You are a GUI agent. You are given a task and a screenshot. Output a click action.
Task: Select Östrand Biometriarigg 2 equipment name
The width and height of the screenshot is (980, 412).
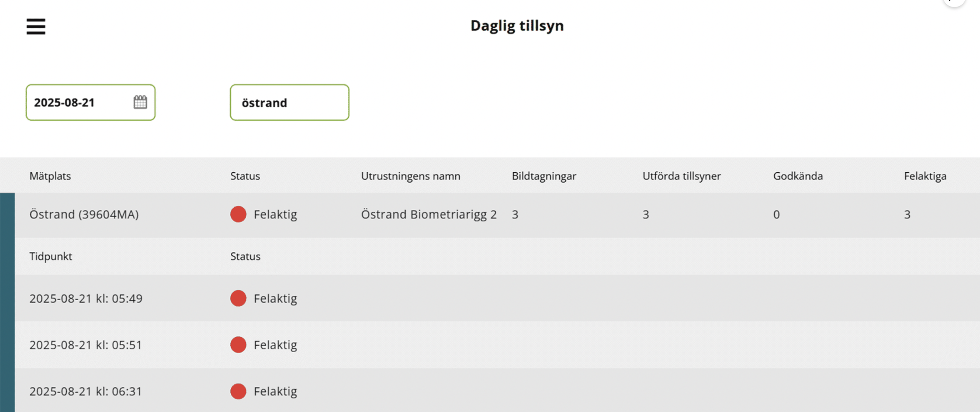coord(429,214)
